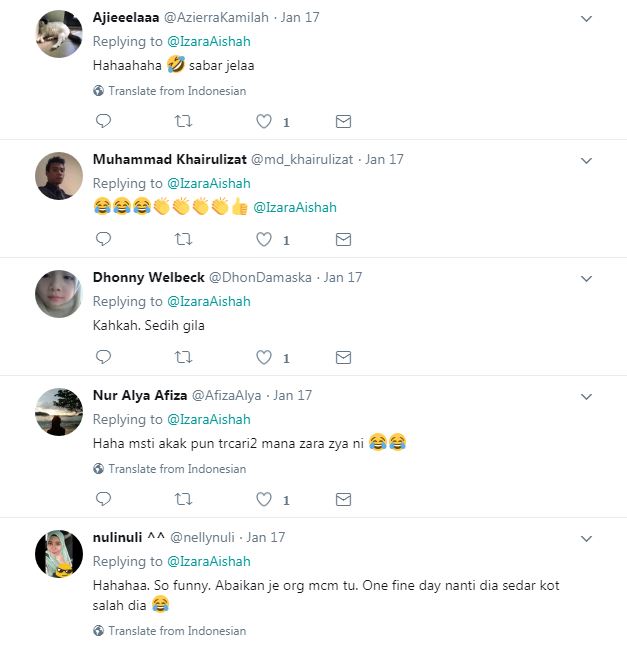Image resolution: width=627 pixels, height=647 pixels.
Task: Translate nulinuli's tweet from Indonesian
Action: pyautogui.click(x=176, y=631)
